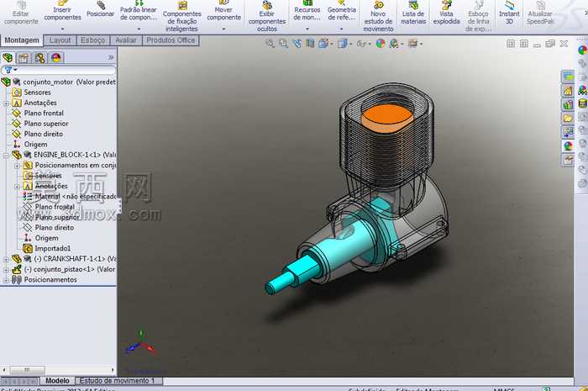Viewport: 588px width, 391px height.
Task: Click Mover componente tool
Action: point(224,10)
